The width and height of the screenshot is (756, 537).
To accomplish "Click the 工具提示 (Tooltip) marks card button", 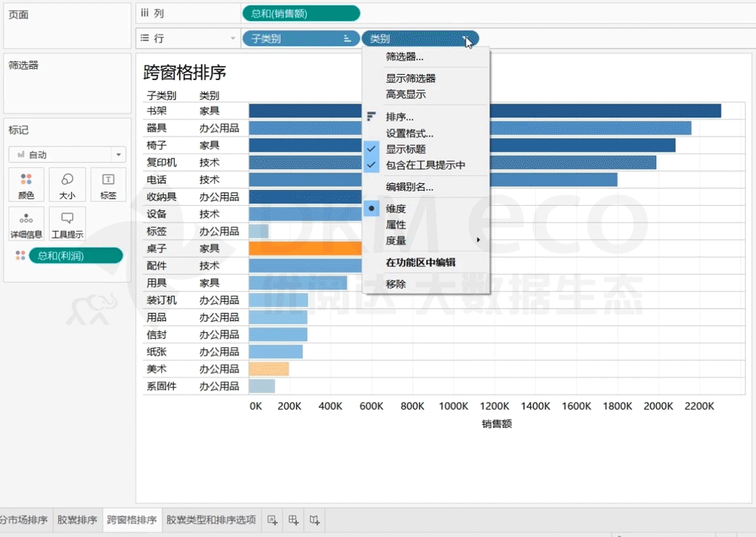I will (x=67, y=225).
